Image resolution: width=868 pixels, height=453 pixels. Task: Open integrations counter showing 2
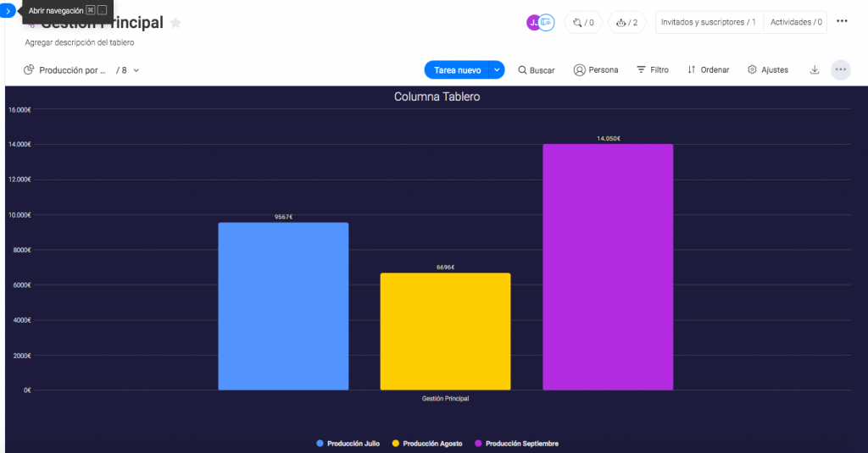[x=628, y=23]
